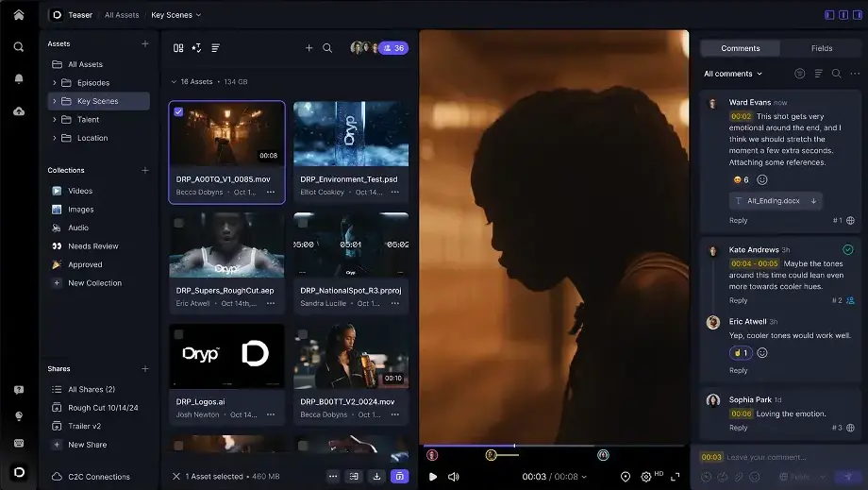Click All Assets breadcrumb link
This screenshot has height=490, width=868.
[x=122, y=15]
